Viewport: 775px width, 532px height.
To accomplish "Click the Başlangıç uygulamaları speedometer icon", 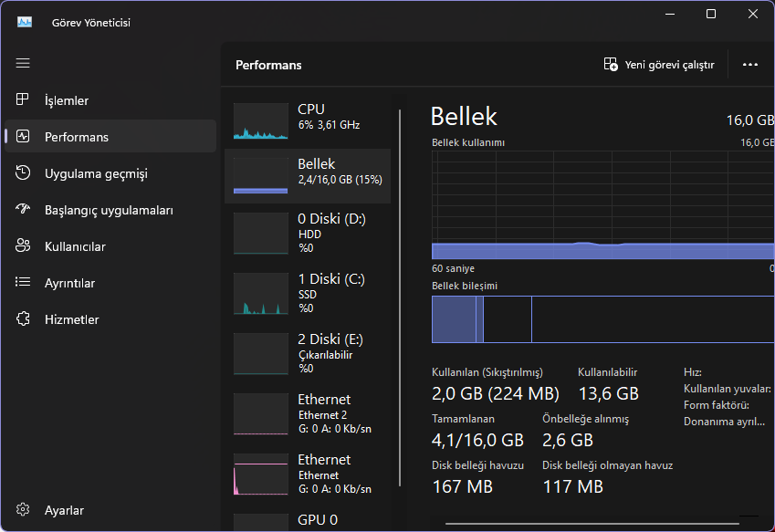I will click(x=24, y=210).
